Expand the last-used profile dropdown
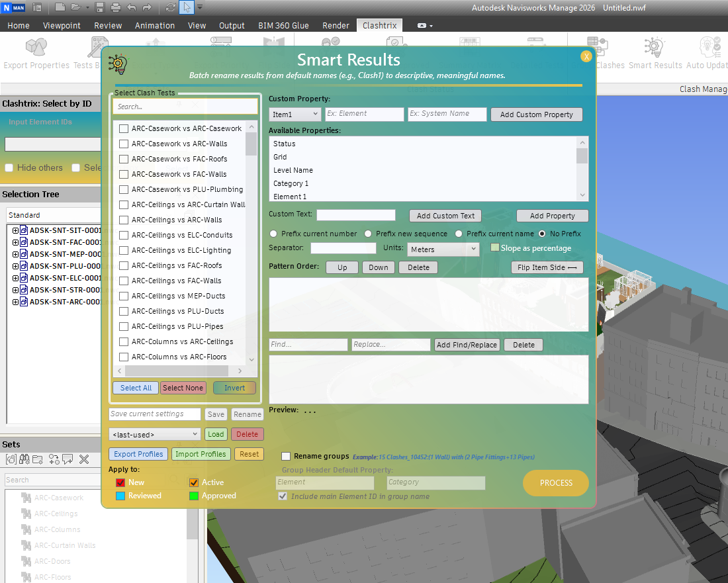 click(155, 434)
